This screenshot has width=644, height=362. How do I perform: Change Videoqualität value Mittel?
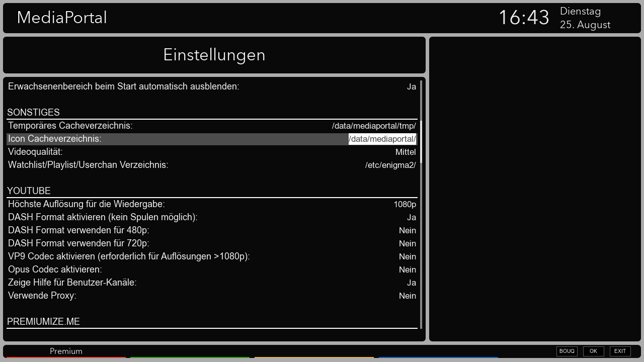pos(405,152)
